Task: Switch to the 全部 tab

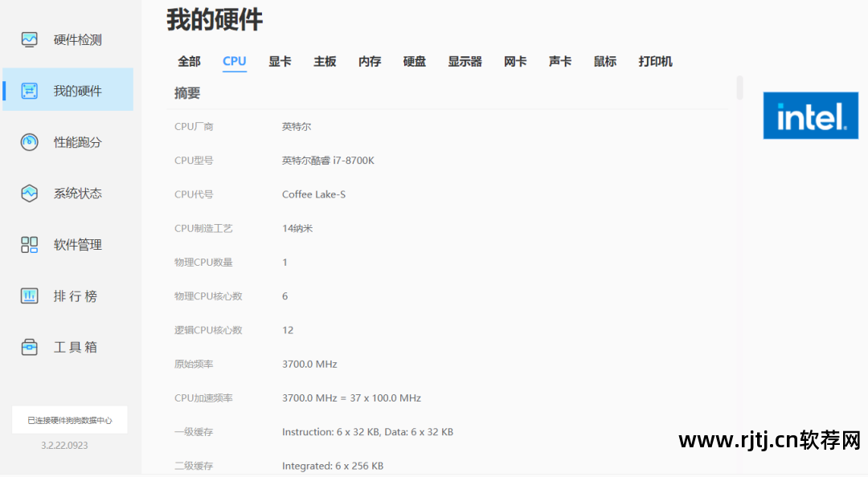Action: (x=189, y=62)
